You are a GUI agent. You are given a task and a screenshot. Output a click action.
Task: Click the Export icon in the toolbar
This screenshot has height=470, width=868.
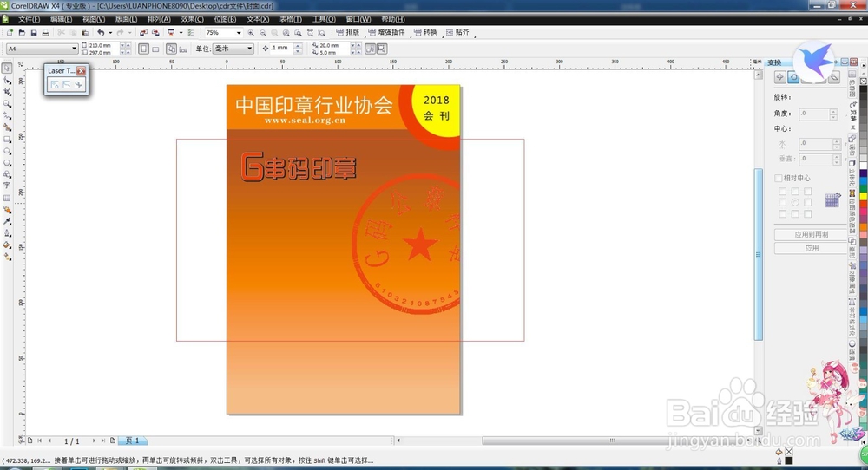[x=155, y=33]
